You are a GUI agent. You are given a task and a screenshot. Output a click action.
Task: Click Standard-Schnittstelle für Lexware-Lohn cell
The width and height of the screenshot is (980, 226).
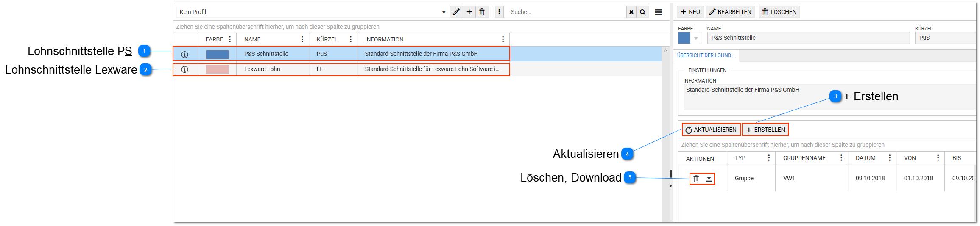pyautogui.click(x=433, y=69)
